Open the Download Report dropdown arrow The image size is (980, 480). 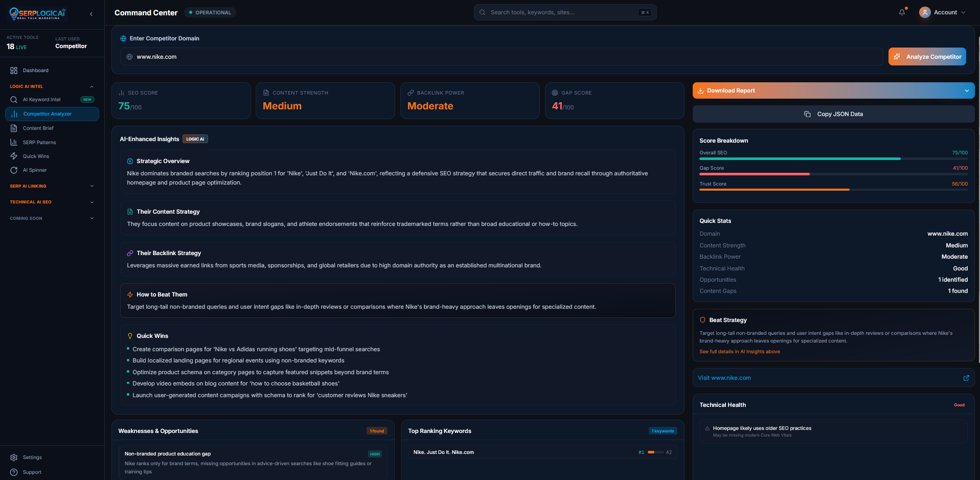(x=967, y=90)
